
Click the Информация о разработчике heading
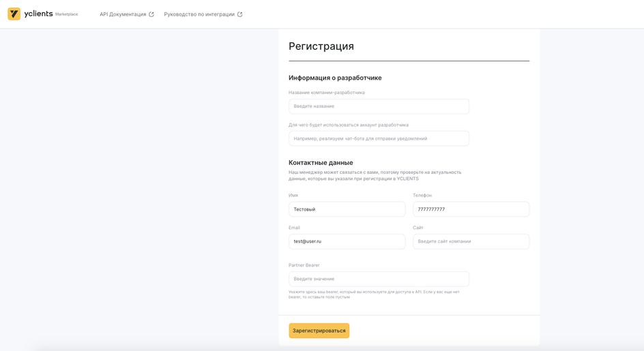(335, 78)
